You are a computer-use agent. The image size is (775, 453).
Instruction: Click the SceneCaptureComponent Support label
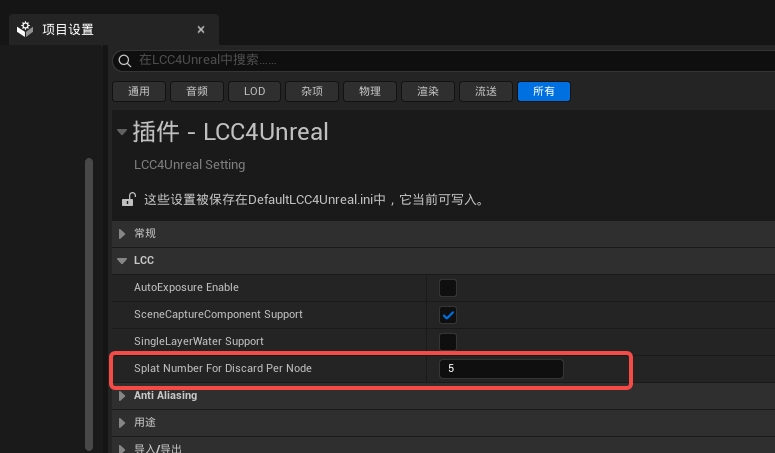point(218,315)
